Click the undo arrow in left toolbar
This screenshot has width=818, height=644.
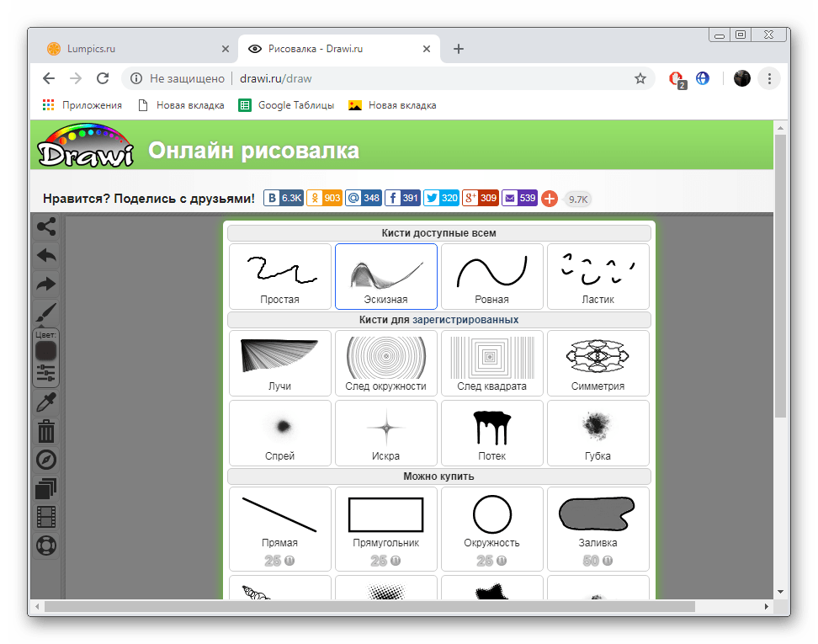46,255
